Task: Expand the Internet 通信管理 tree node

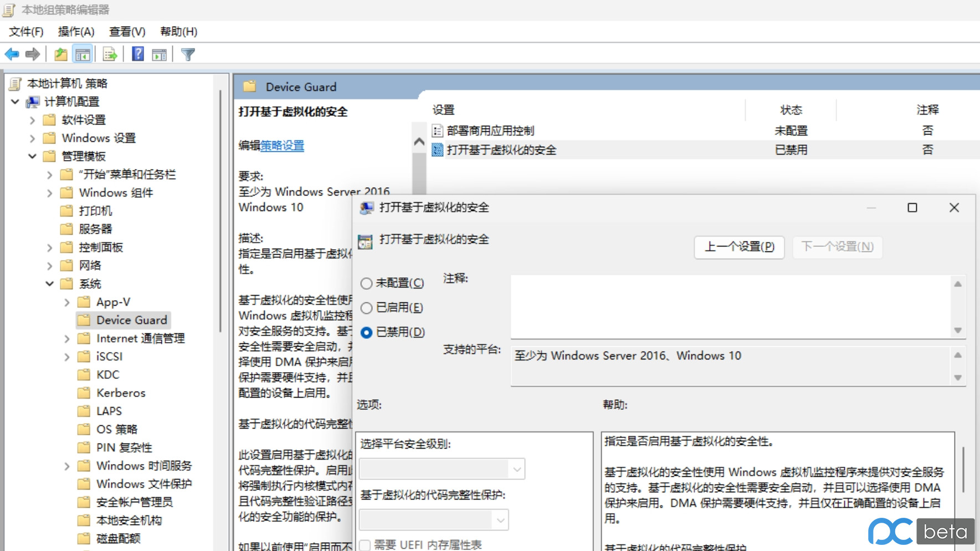Action: click(x=66, y=339)
